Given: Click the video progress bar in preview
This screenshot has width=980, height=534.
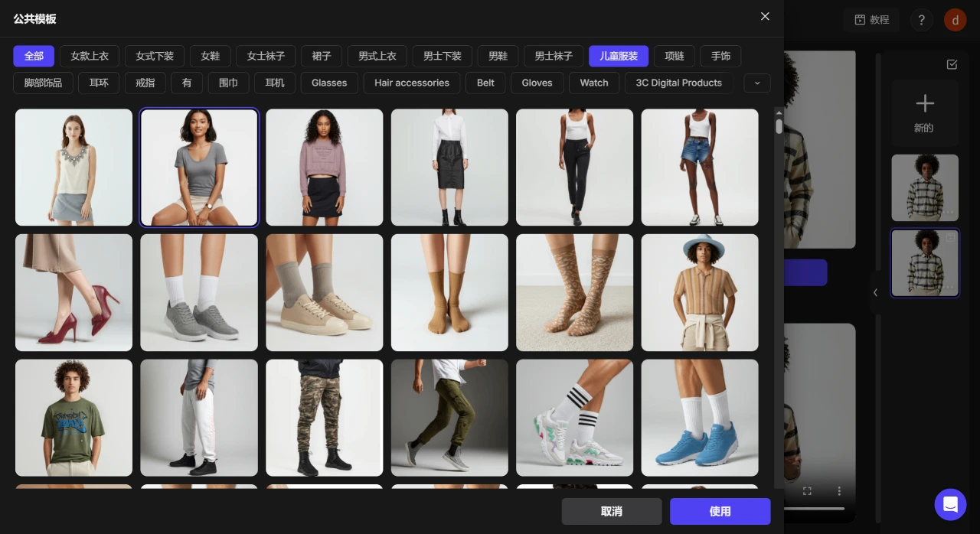Looking at the screenshot, I should pyautogui.click(x=815, y=509).
